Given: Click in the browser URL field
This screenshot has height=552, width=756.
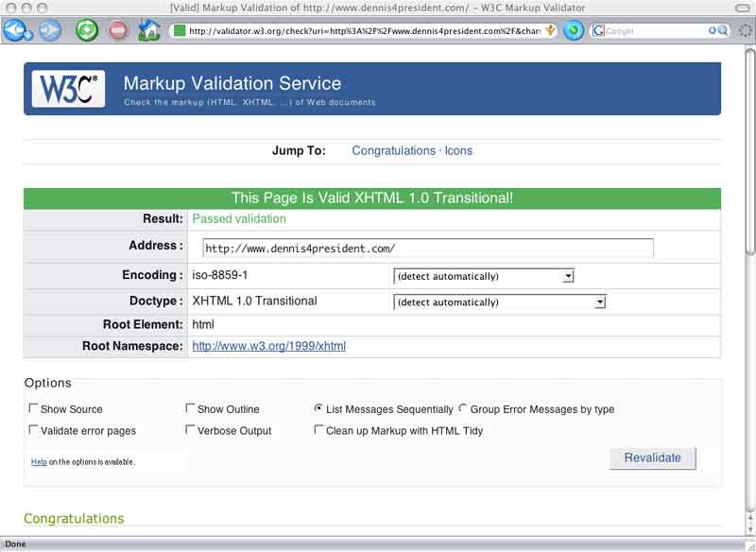Looking at the screenshot, I should 364,31.
